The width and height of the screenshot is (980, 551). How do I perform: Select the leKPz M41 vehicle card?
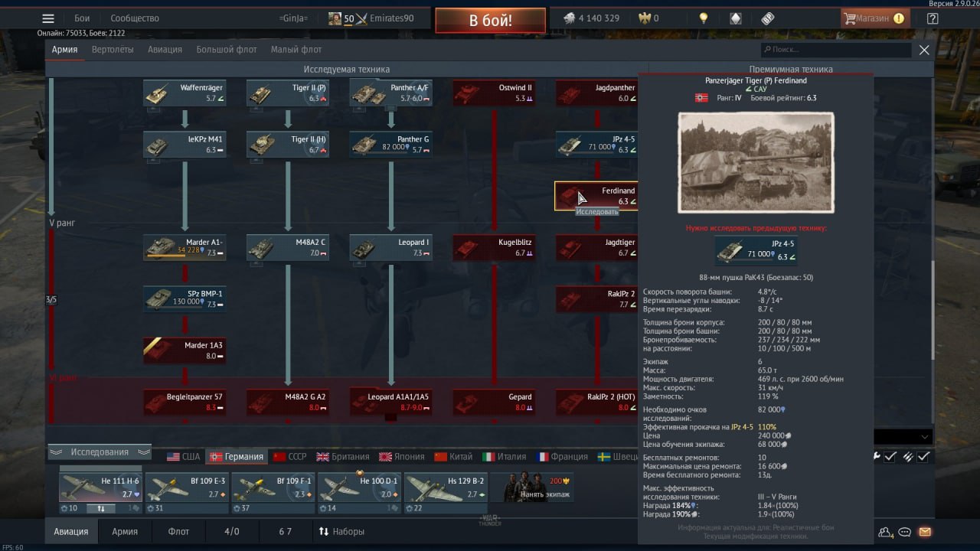coord(185,145)
